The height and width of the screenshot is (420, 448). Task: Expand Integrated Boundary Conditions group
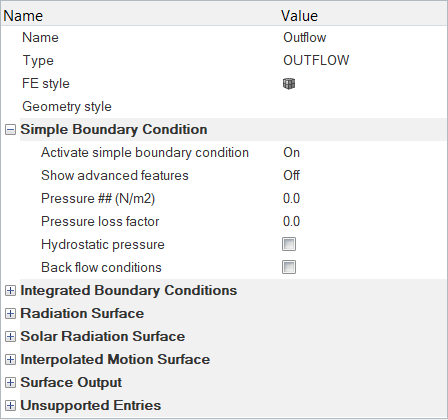pos(10,291)
